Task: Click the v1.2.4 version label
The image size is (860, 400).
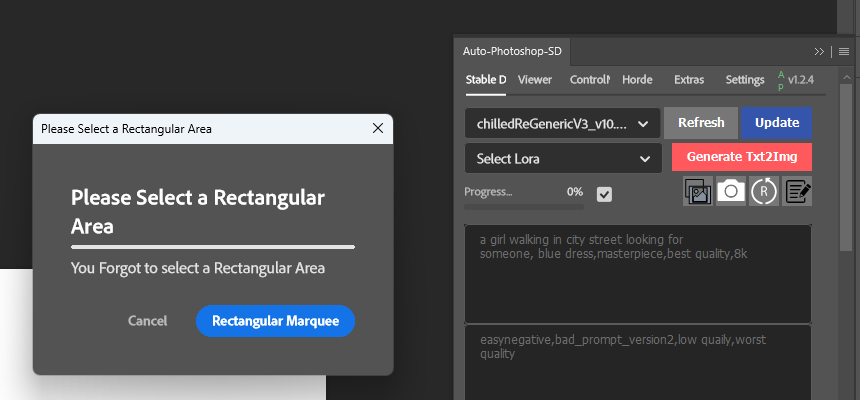Action: 801,80
